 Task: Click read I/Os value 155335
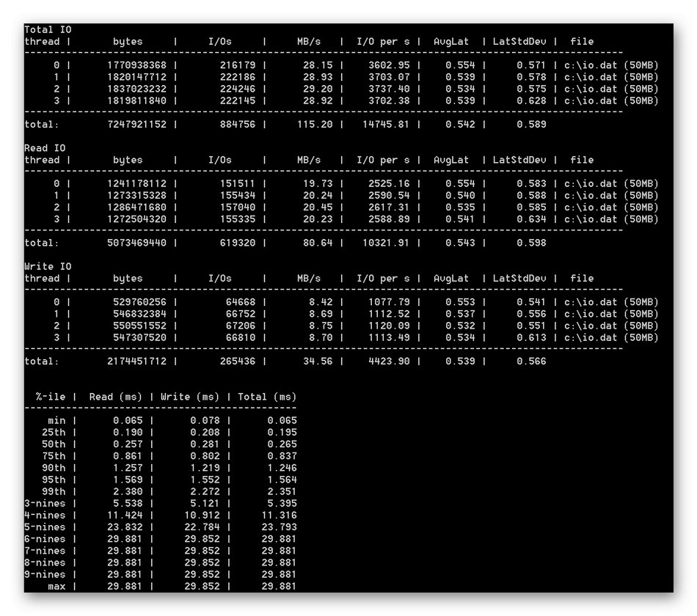(238, 219)
